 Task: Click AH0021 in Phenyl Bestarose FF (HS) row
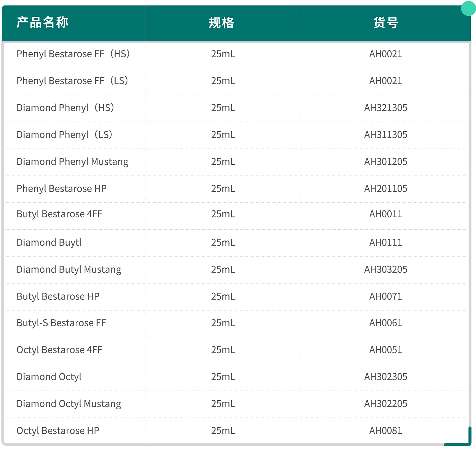pyautogui.click(x=386, y=54)
